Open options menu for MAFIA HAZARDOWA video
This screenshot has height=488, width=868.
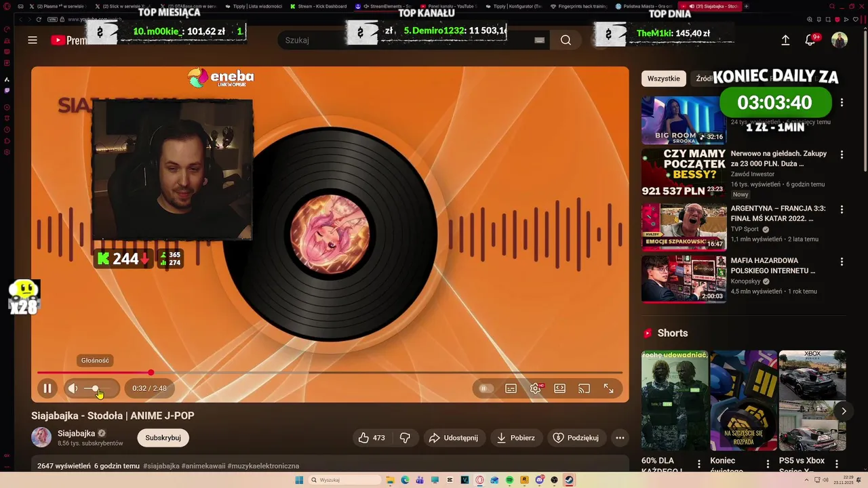coord(842,262)
